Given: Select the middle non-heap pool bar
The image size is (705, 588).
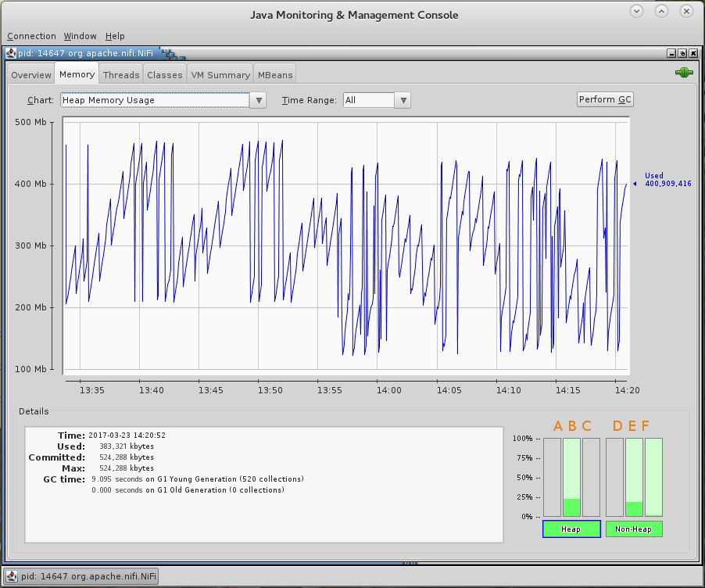Looking at the screenshot, I should [634, 477].
